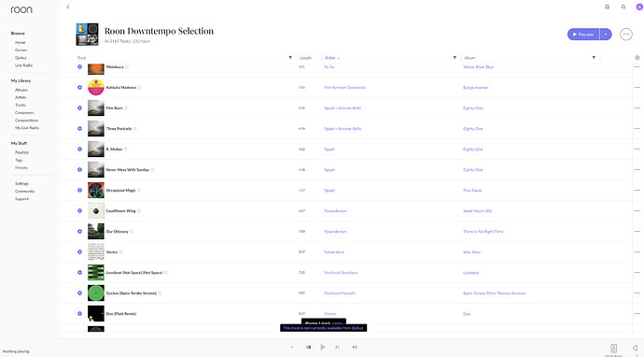Open the artist link Yoshinori Hayashi
Screen dimensions: 644x357
coord(339,293)
